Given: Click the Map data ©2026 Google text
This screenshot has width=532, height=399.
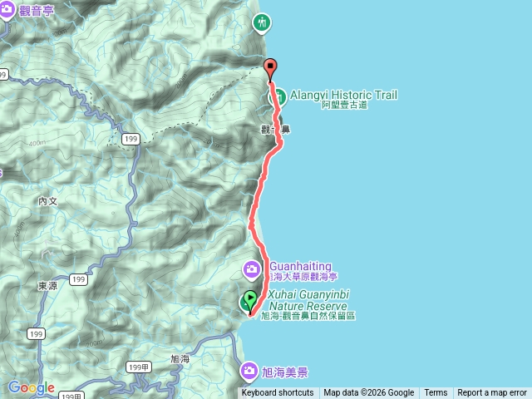Looking at the screenshot, I should 369,393.
